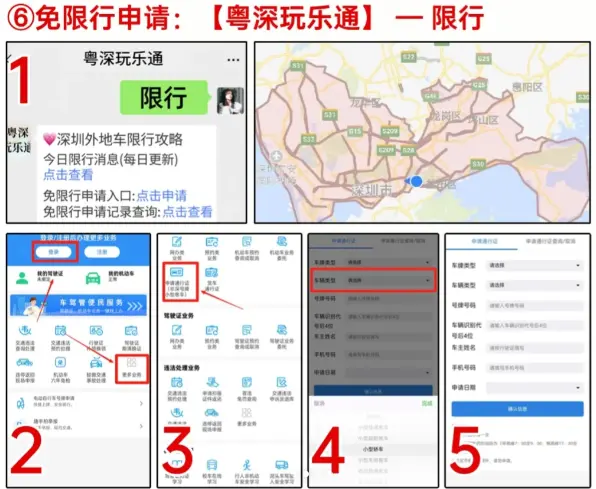Viewport: 596px width, 489px height.
Task: Open 点击查看 link for 免限行申请记录查询
Action: (x=187, y=212)
